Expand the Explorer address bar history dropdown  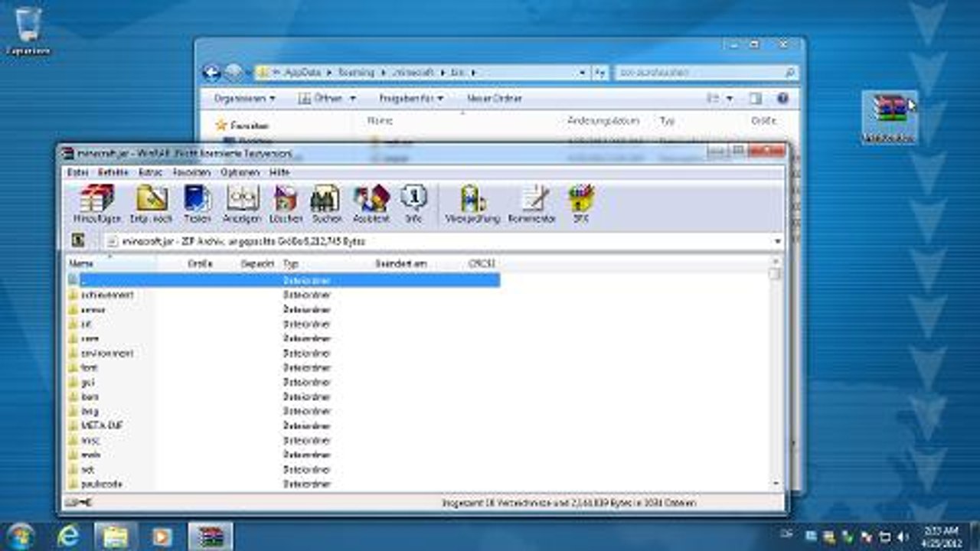(x=583, y=72)
